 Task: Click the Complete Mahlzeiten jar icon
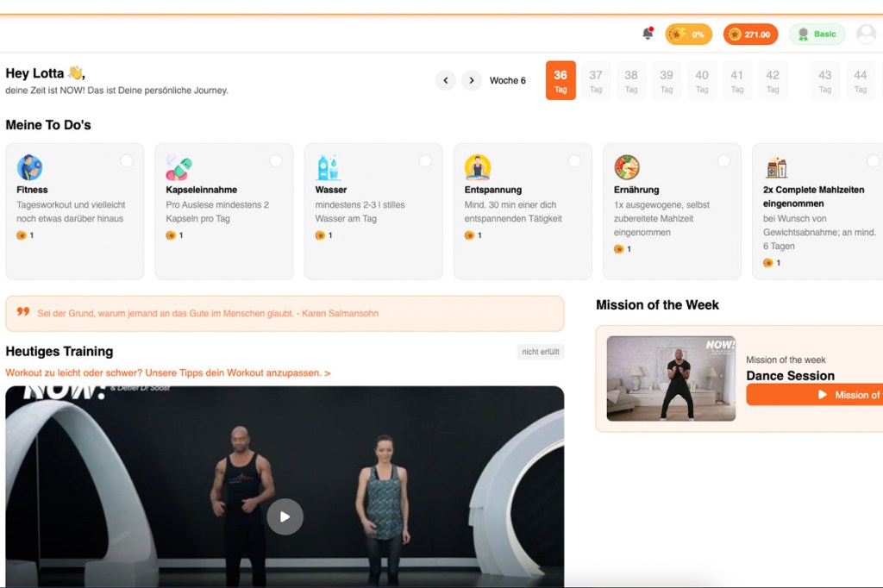point(777,167)
